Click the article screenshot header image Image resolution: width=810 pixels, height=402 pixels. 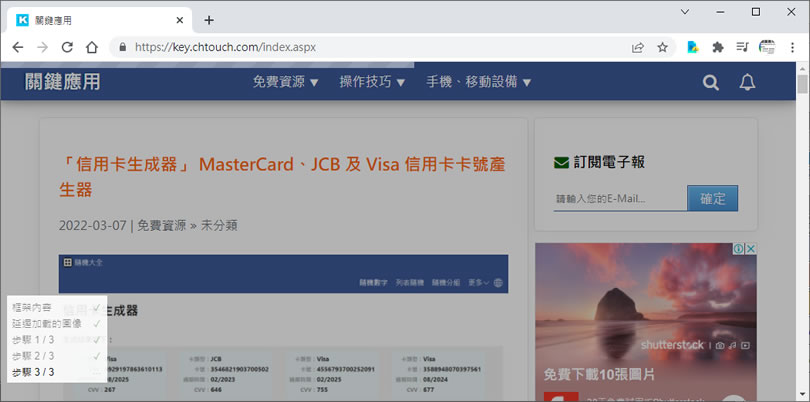[x=283, y=273]
